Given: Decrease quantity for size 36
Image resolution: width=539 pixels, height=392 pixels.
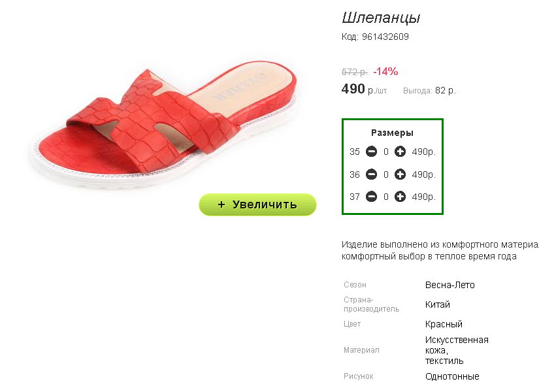Looking at the screenshot, I should (371, 174).
